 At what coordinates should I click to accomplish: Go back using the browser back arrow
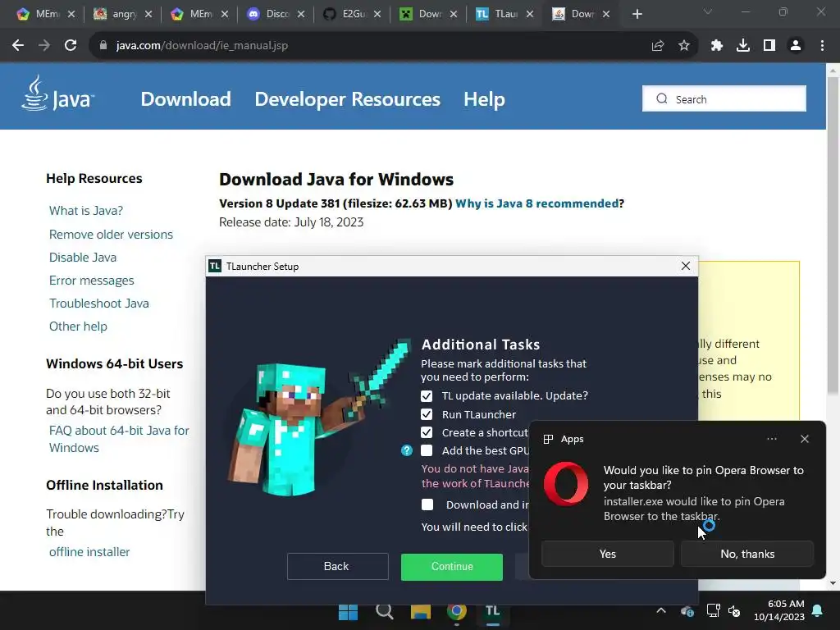coord(18,46)
